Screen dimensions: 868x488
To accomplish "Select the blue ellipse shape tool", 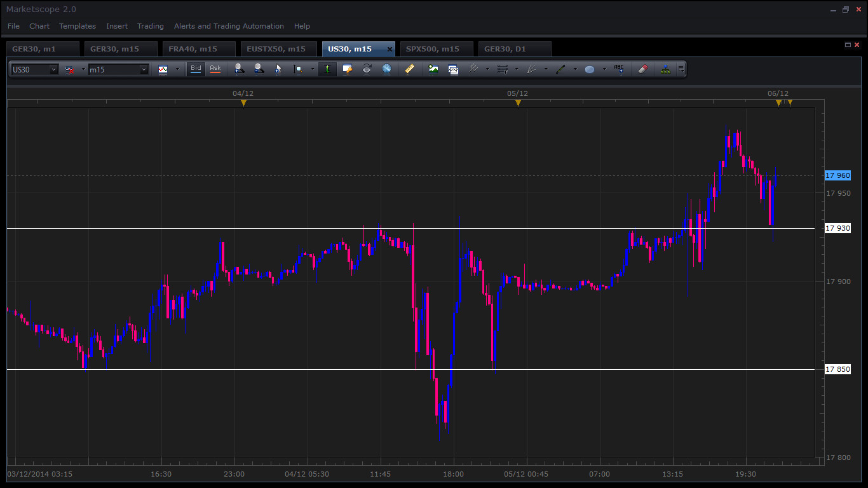I will pos(590,69).
